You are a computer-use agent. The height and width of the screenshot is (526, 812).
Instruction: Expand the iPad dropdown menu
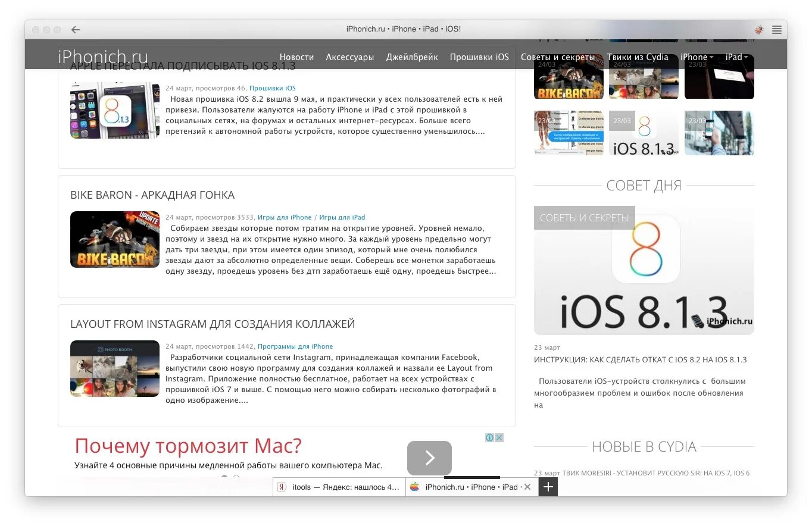click(736, 57)
